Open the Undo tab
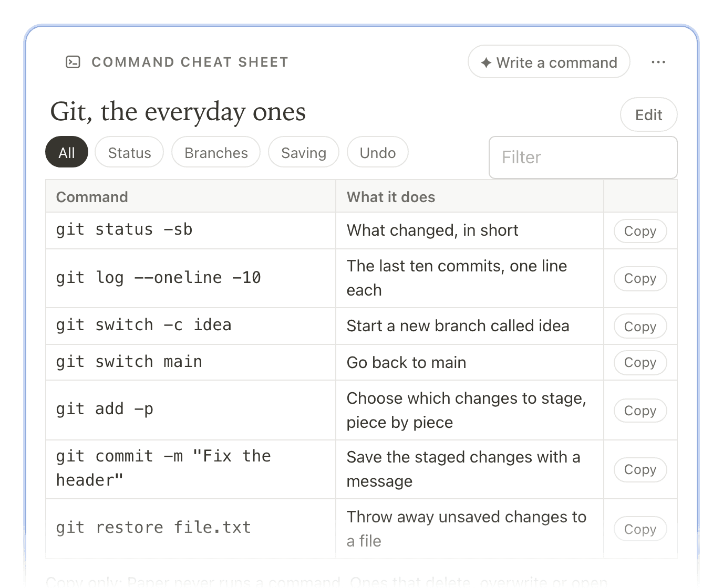 point(377,152)
